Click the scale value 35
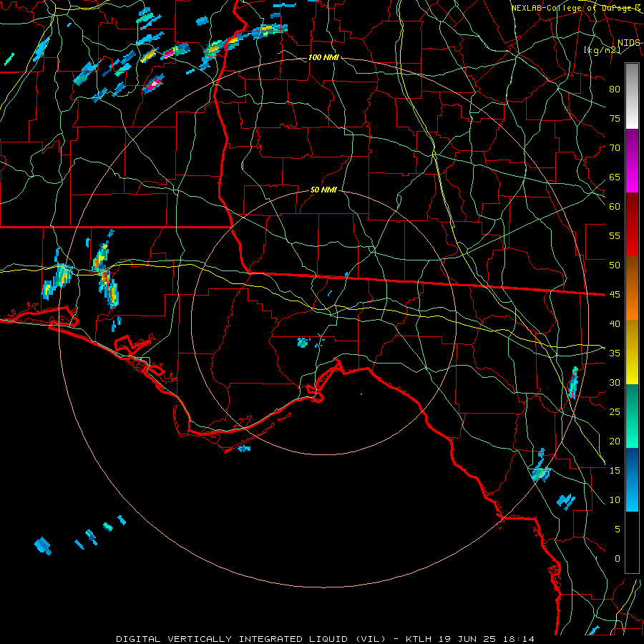This screenshot has width=644, height=644. point(615,353)
